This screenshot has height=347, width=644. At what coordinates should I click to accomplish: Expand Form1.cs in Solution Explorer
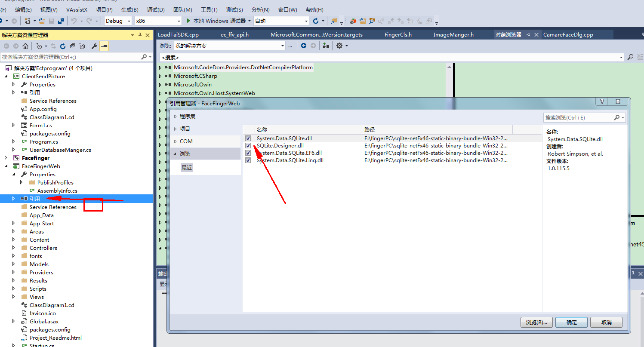14,125
